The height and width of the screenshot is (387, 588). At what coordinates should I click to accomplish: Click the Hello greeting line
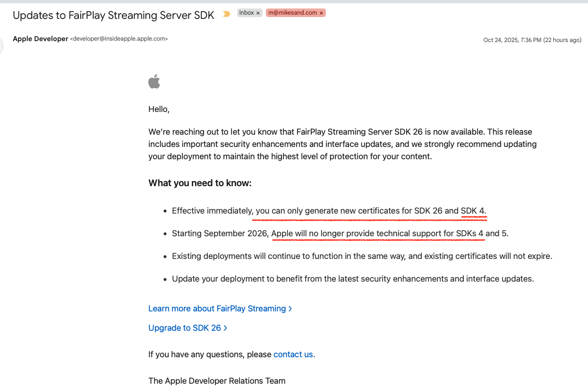click(159, 109)
